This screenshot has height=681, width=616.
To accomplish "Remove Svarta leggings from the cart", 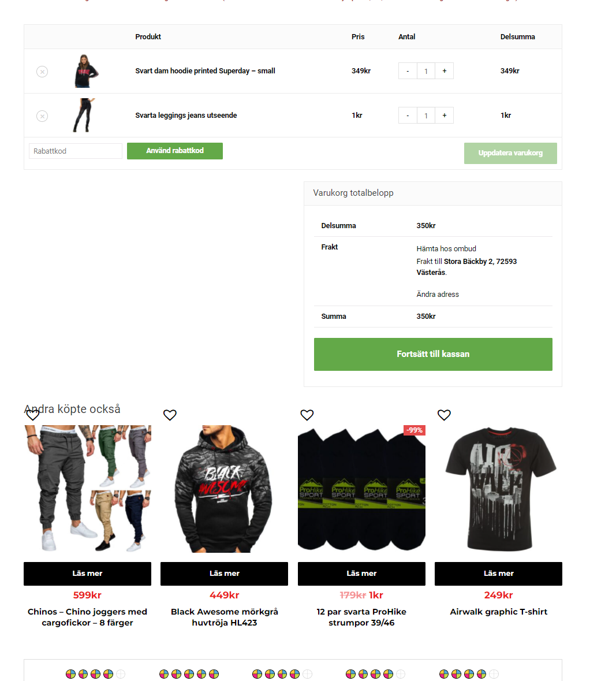I will point(42,117).
